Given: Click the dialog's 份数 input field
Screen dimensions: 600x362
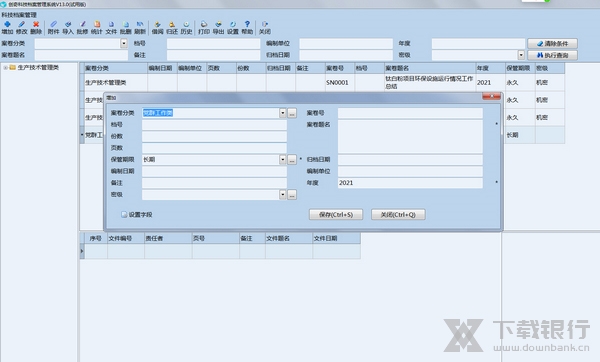Looking at the screenshot, I should click(x=214, y=137).
